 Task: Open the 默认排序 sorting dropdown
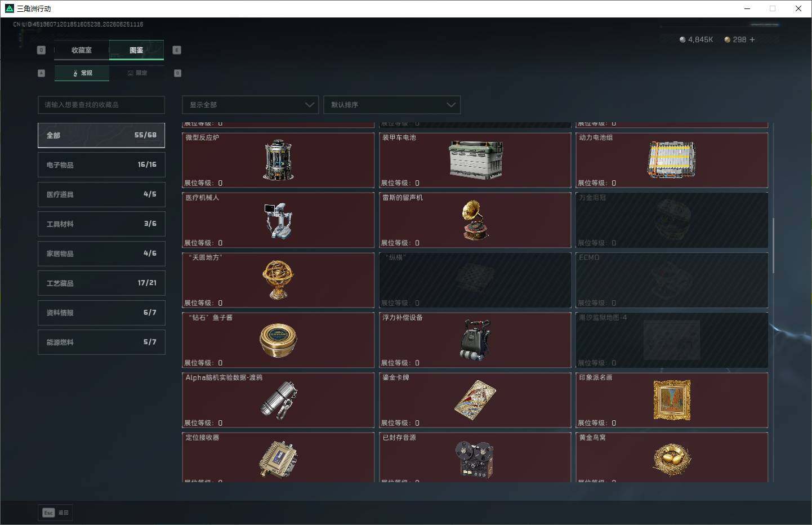[x=392, y=105]
